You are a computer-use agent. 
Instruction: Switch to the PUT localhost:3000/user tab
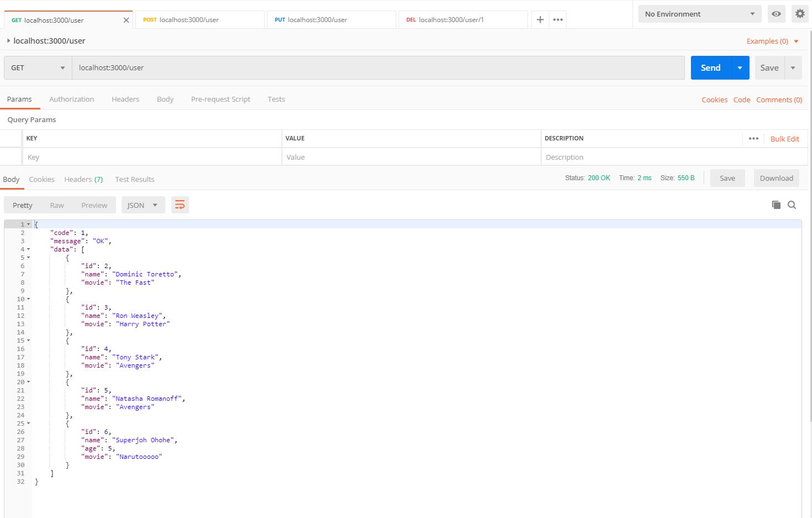pos(331,19)
